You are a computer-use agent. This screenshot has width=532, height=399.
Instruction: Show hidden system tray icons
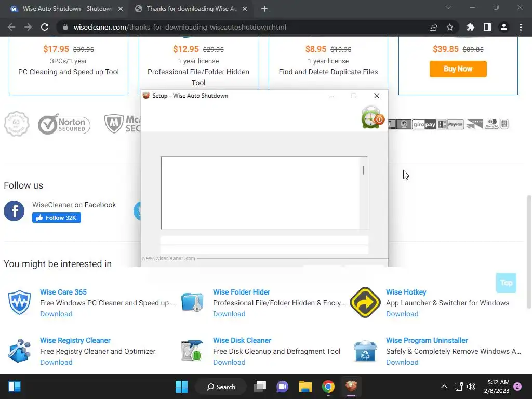(444, 387)
